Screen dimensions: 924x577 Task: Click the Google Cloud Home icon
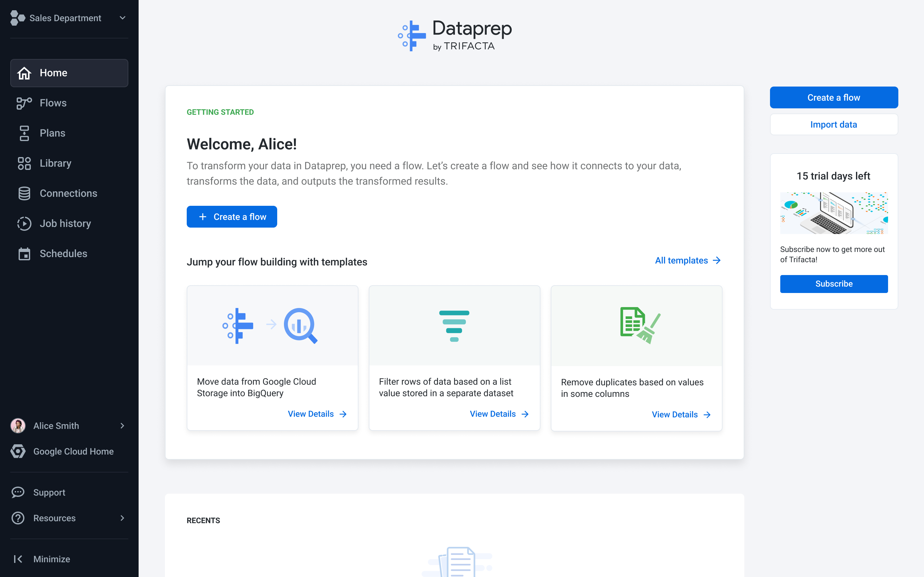(18, 451)
